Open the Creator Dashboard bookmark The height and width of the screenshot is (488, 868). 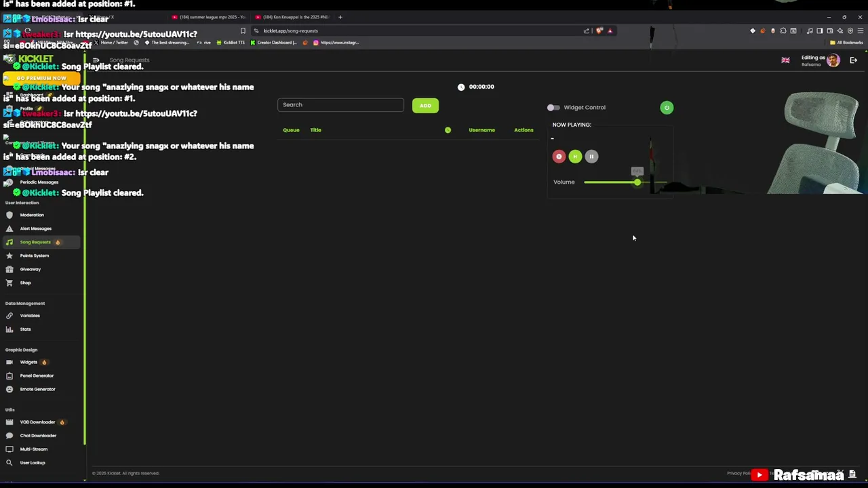pyautogui.click(x=273, y=43)
